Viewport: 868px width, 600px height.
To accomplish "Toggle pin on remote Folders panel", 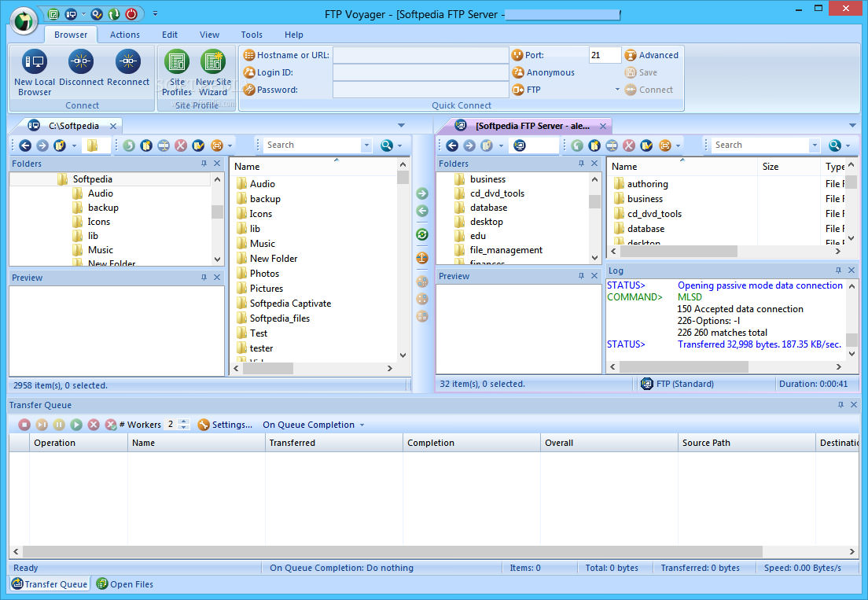I will click(x=581, y=164).
